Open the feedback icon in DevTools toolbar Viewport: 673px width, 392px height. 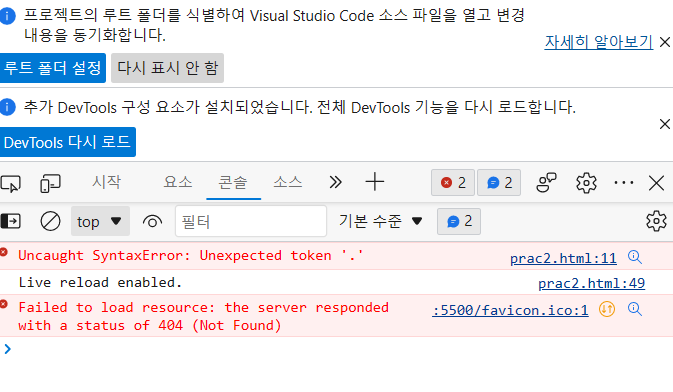pos(546,182)
